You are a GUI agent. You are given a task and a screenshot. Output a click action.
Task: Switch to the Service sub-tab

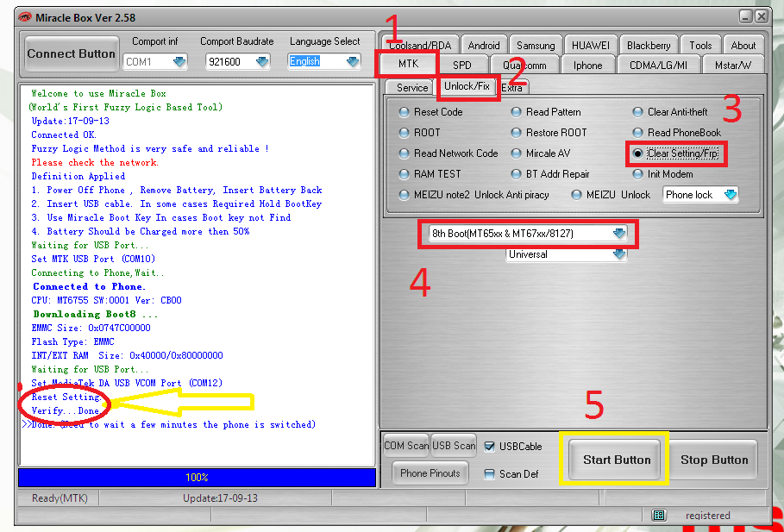coord(412,87)
